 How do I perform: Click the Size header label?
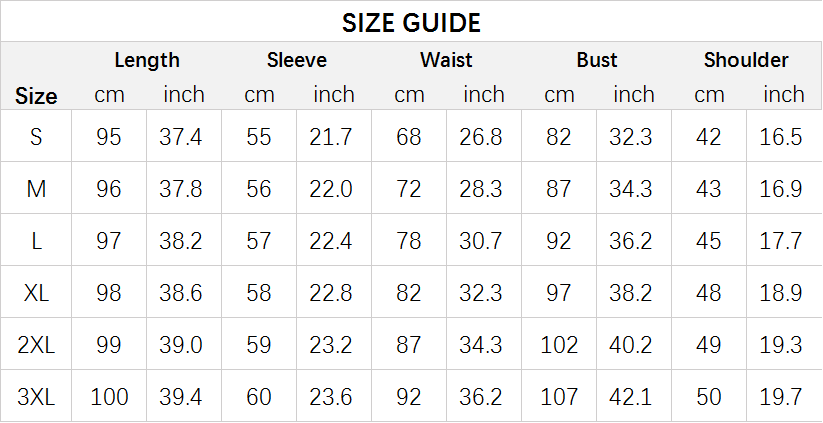pyautogui.click(x=36, y=96)
